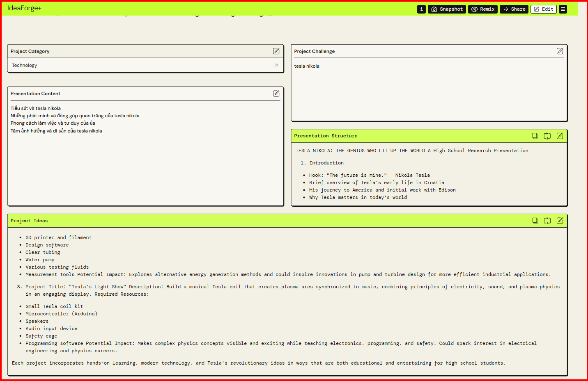Viewport: 588px width, 381px height.
Task: Click the 'Design software' bullet
Action: pos(47,245)
